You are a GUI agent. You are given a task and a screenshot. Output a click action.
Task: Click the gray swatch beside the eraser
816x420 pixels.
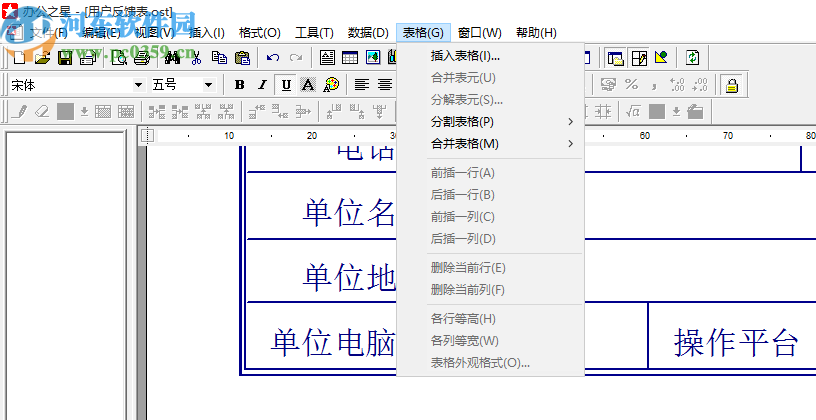65,111
